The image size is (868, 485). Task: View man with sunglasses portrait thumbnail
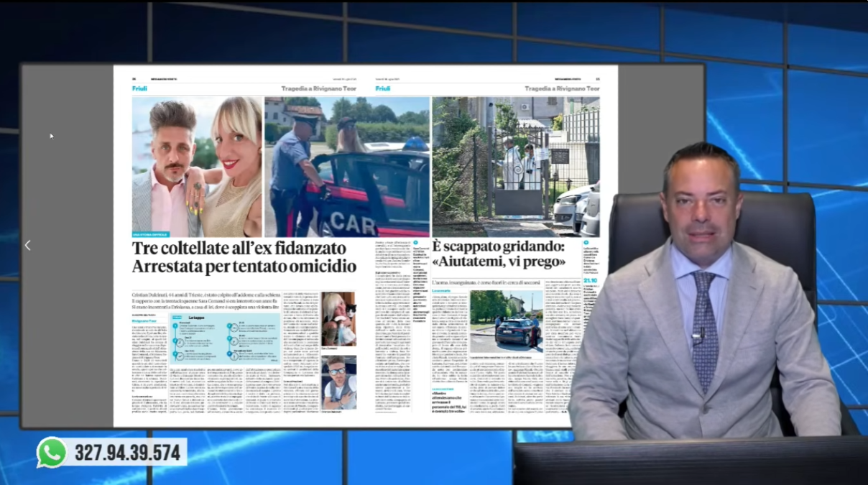click(338, 382)
